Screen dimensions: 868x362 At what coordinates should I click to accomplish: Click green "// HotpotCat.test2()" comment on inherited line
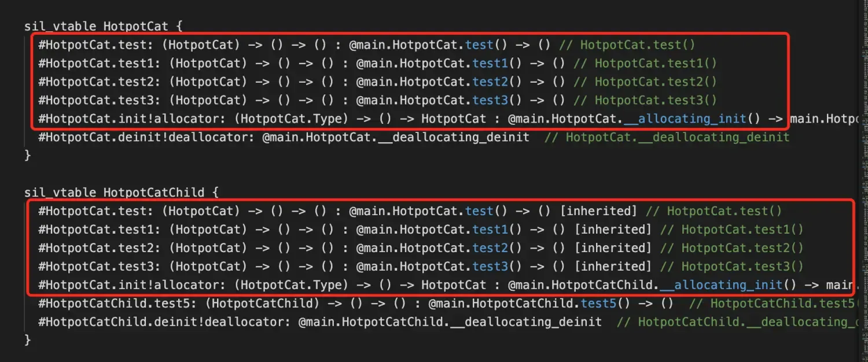pyautogui.click(x=732, y=248)
